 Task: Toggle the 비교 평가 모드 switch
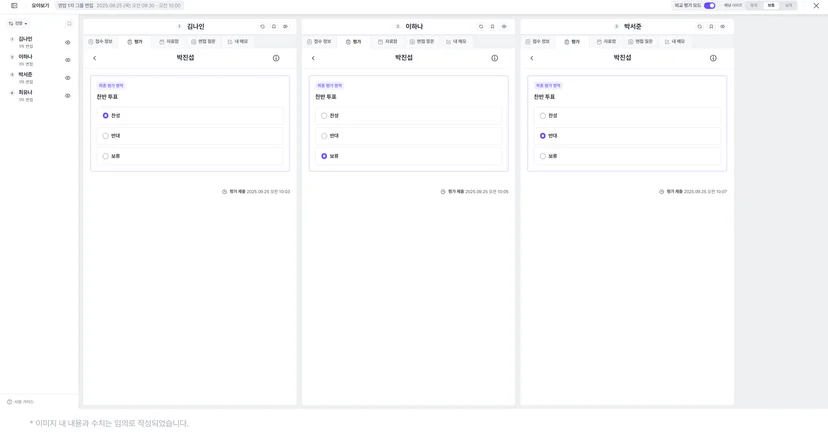[x=710, y=6]
